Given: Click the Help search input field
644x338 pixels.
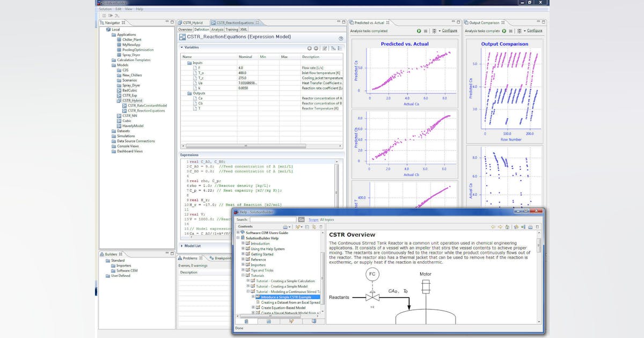Looking at the screenshot, I should tap(273, 219).
